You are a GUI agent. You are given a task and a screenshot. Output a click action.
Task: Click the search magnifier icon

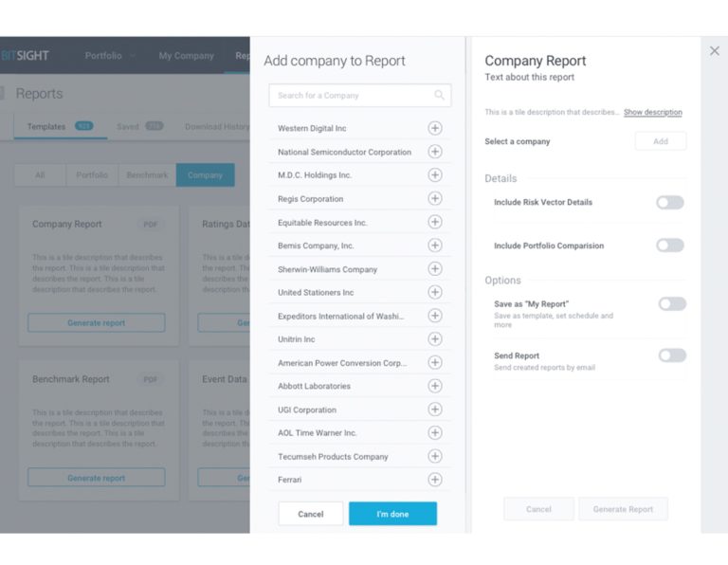[439, 95]
